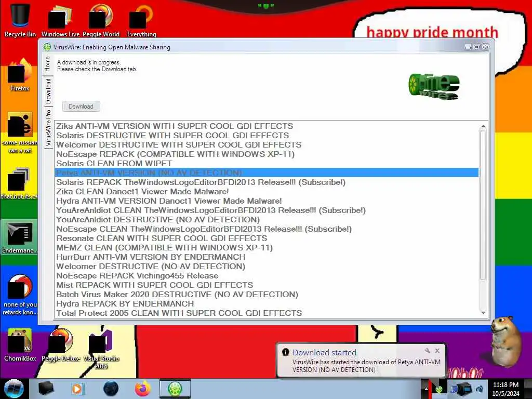Open 'that but its c#' desktop icon
The width and height of the screenshot is (532, 399).
(19, 183)
